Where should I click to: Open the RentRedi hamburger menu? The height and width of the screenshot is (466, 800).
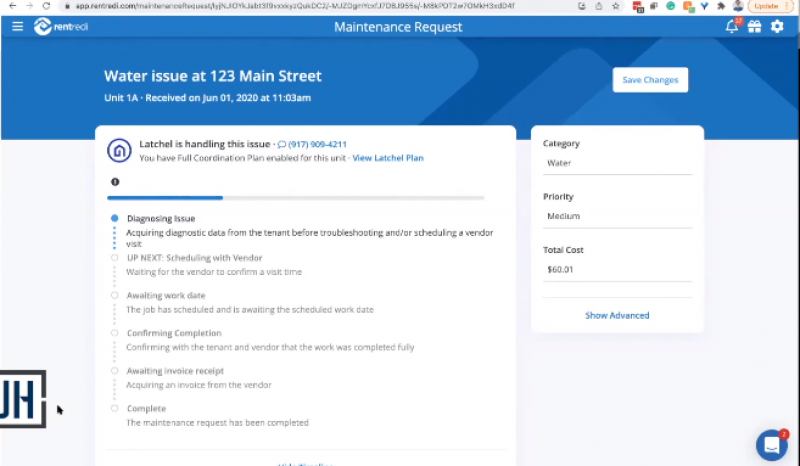click(17, 27)
